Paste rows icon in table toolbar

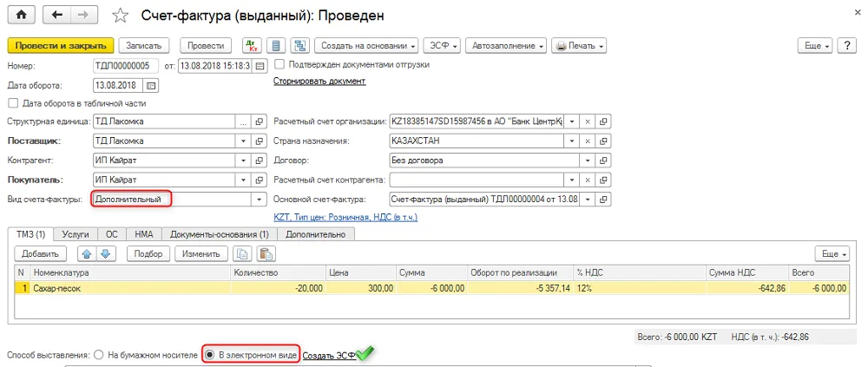click(x=266, y=253)
